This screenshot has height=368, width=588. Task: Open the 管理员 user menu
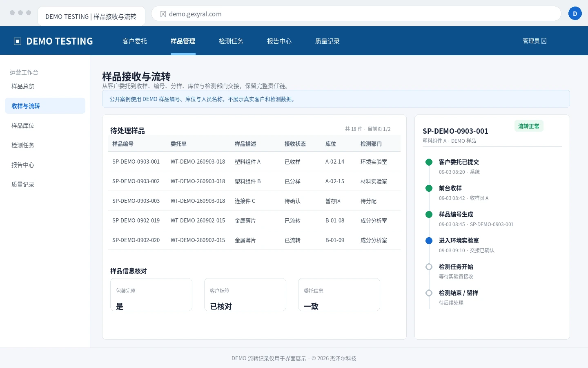[535, 41]
